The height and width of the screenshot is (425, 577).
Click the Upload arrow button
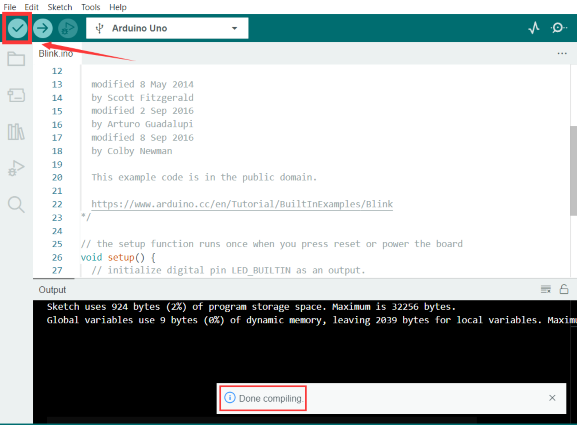coord(43,28)
